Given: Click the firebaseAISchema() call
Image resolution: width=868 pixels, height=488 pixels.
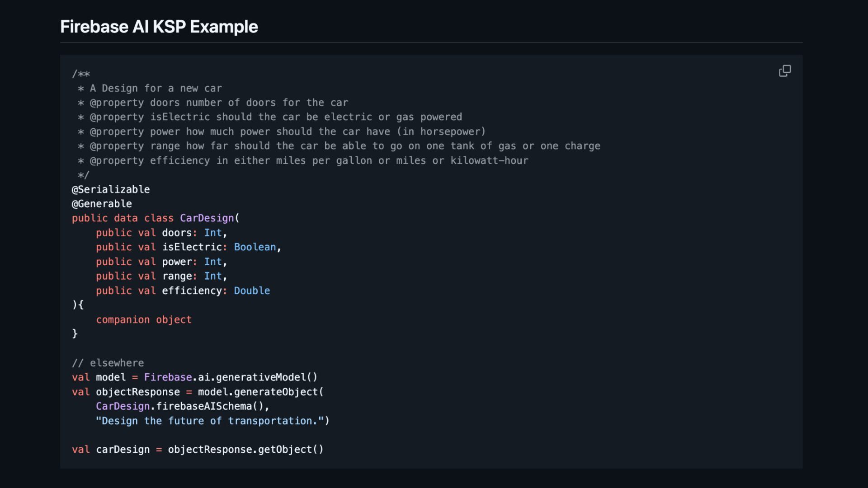Looking at the screenshot, I should [209, 406].
